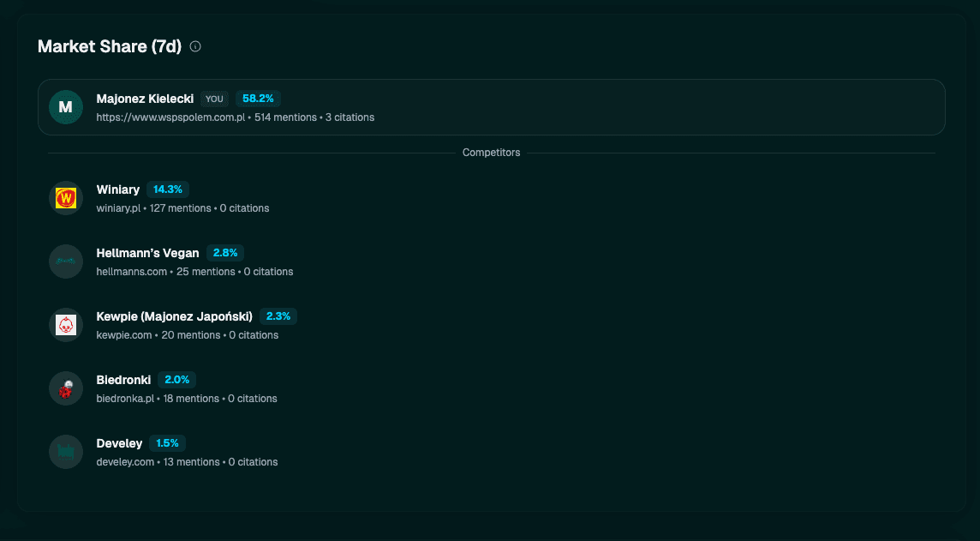Click the Hellmann's Vegan brand icon

pos(66,261)
